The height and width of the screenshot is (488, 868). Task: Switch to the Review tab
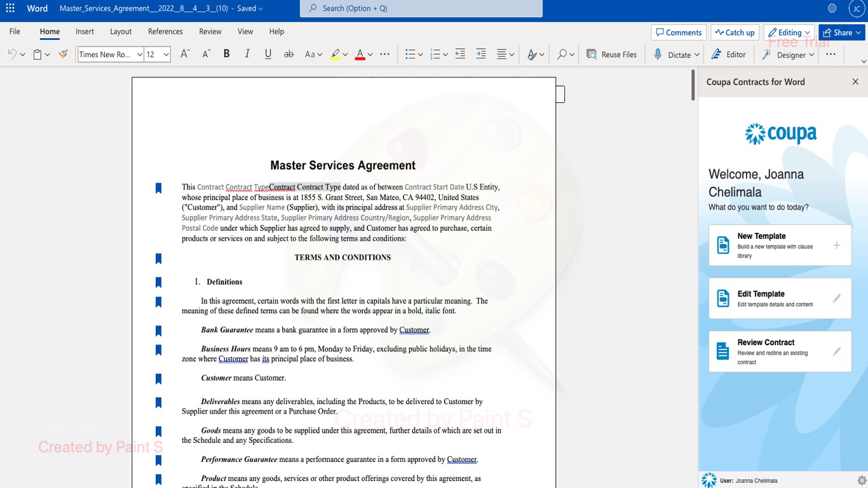[210, 31]
